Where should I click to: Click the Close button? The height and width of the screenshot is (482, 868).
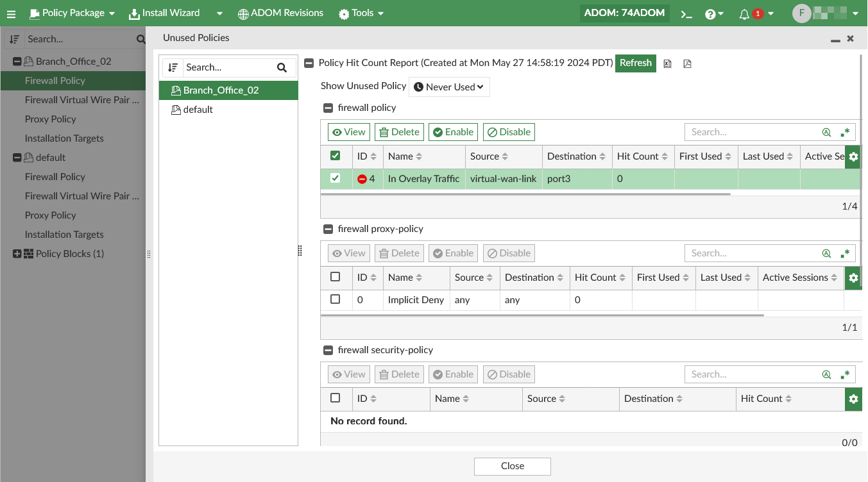513,466
